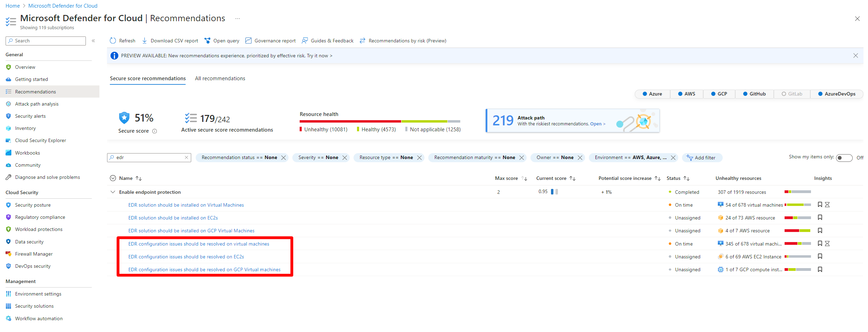This screenshot has height=332, width=868.
Task: Click bookmark icon on 4 of 7 AWS row
Action: point(820,231)
